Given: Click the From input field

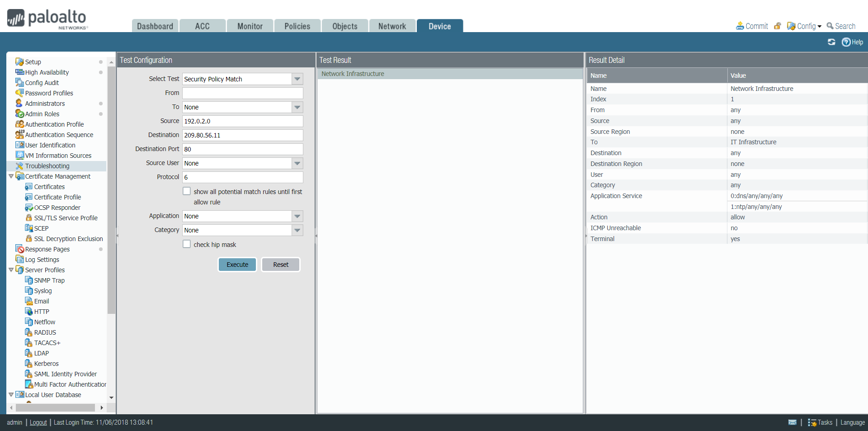Looking at the screenshot, I should pos(243,93).
